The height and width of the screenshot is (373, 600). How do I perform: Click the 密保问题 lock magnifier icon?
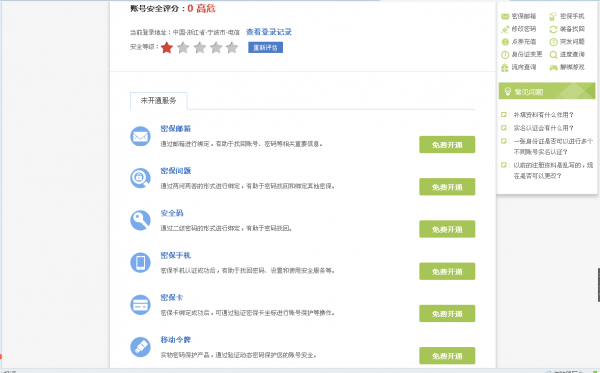pos(140,178)
